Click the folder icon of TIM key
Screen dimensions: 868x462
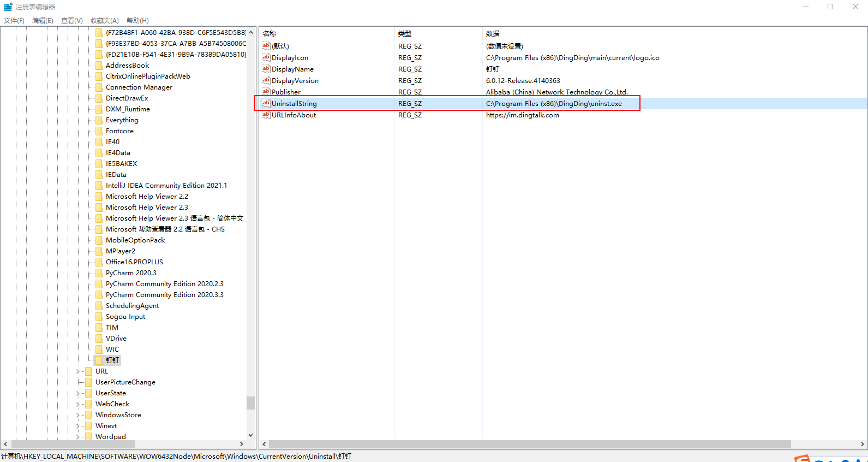[99, 328]
